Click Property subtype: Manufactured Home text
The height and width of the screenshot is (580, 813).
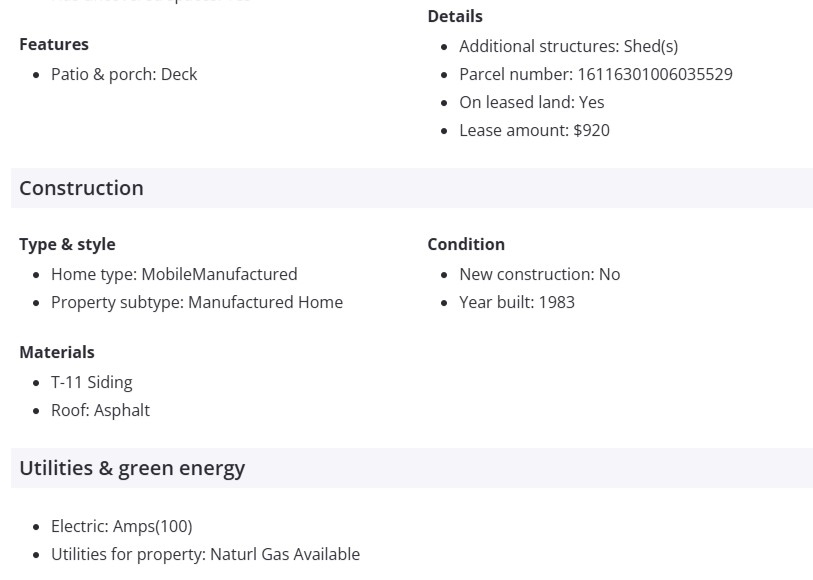[x=197, y=302]
